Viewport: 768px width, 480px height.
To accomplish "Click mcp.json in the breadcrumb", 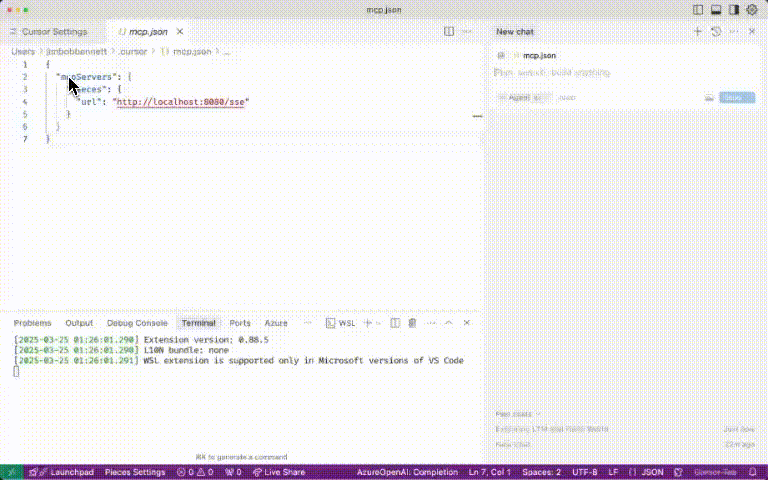I will point(192,51).
